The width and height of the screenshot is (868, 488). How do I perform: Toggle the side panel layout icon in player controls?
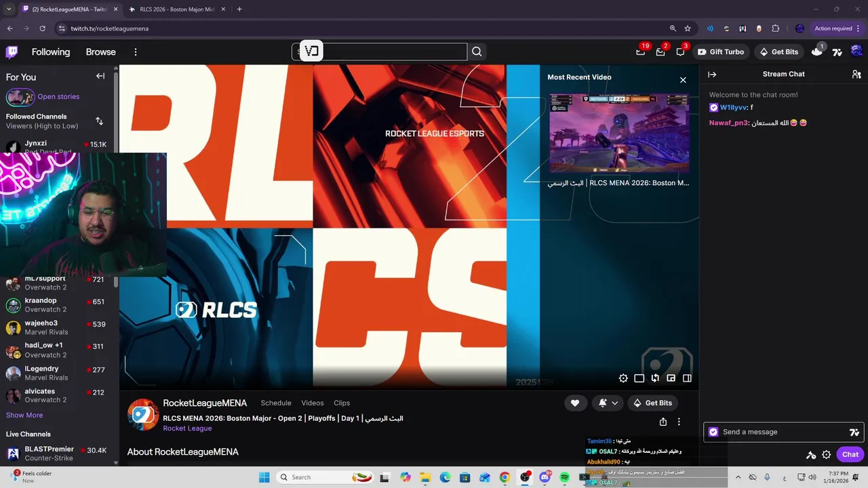click(687, 378)
